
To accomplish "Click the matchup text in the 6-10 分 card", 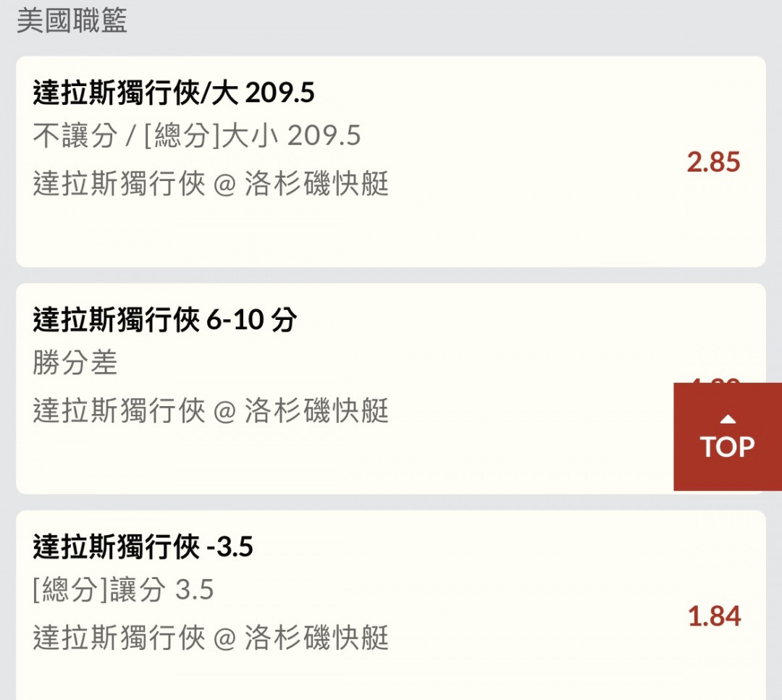I will (x=211, y=410).
